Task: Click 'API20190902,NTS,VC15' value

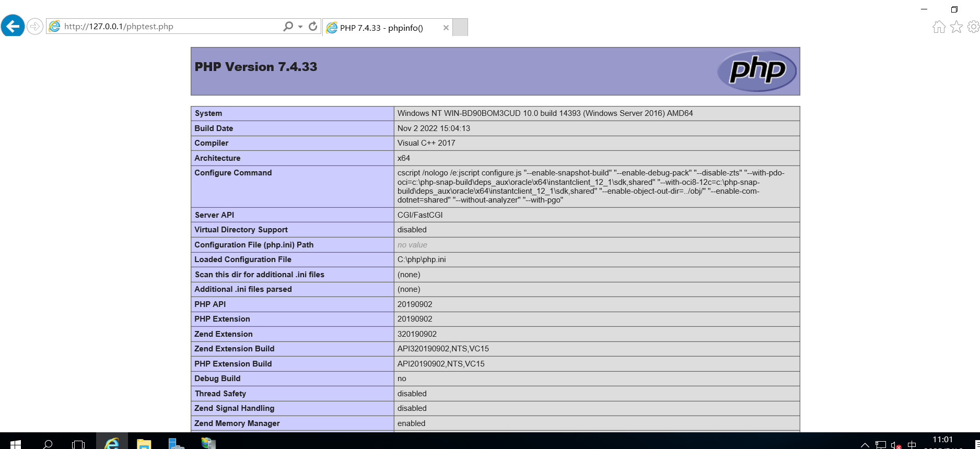Action: pos(441,364)
